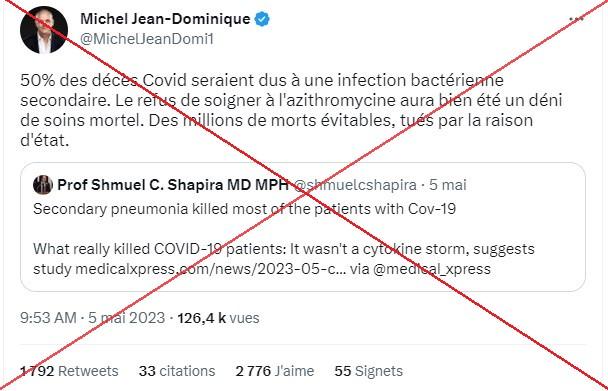Screen dimensions: 608x391
Task: Show the 2 776 J'aime list
Action: 275,371
